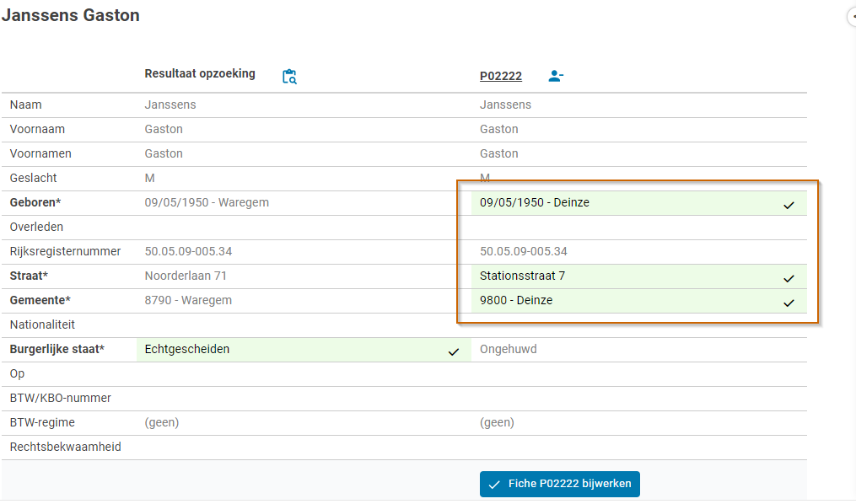Click the Stationsstraat 7 highlighted cell

639,276
